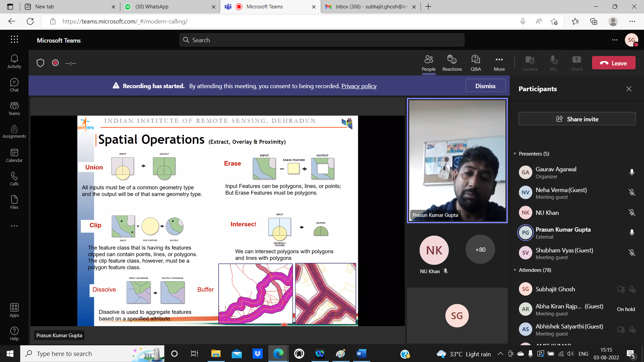Open Reactions in meeting toolbar
Viewport: 644px width, 362px height.
tap(452, 63)
